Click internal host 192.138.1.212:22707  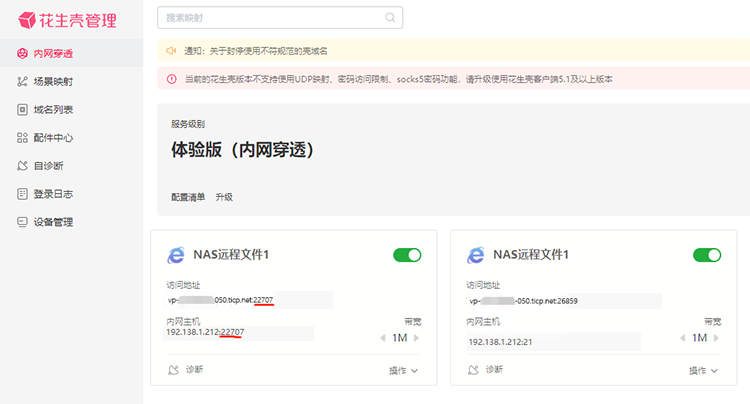[205, 332]
